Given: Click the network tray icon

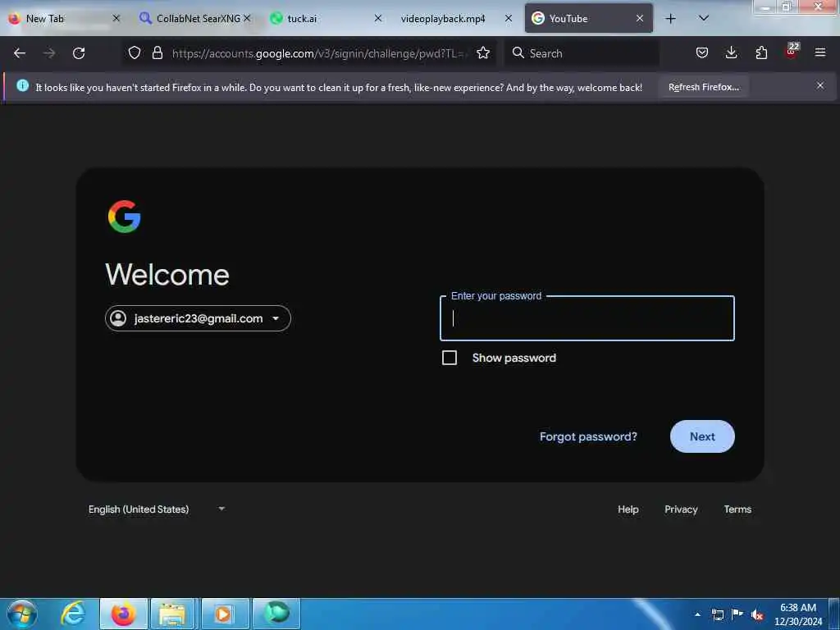Looking at the screenshot, I should [717, 614].
